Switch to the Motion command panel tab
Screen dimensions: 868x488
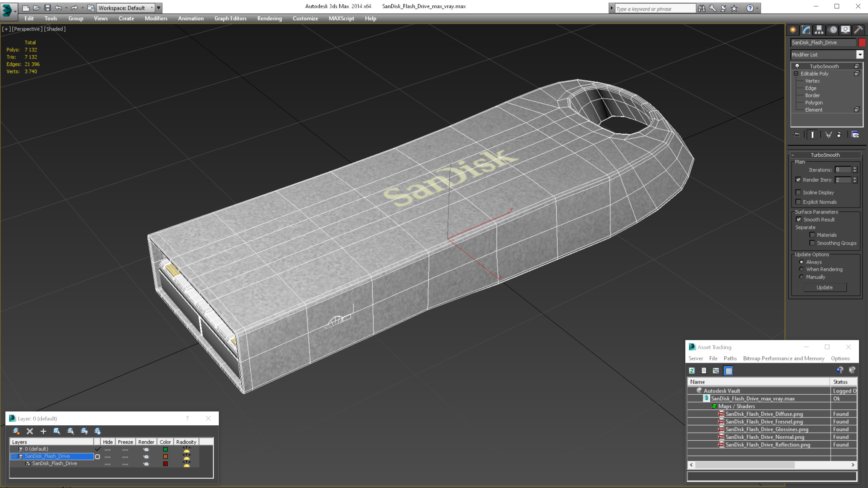pos(833,30)
